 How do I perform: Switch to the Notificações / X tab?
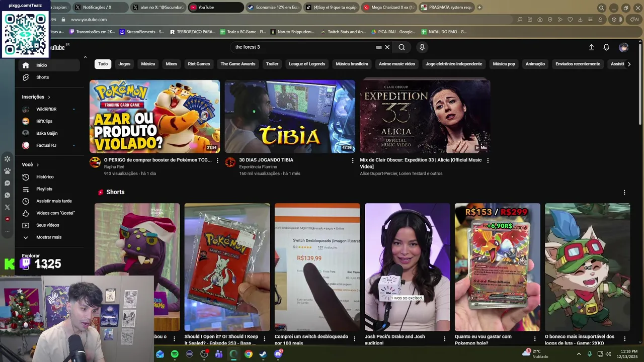point(99,8)
